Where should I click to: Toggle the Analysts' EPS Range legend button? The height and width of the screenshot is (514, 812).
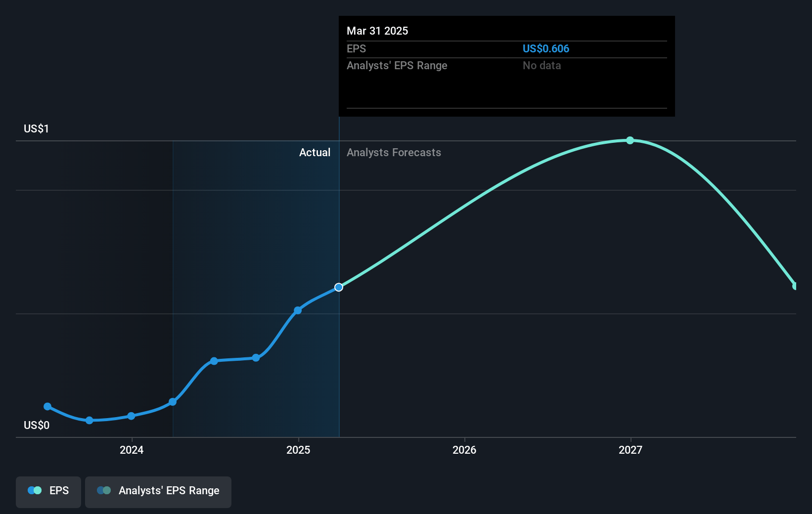[x=158, y=492]
